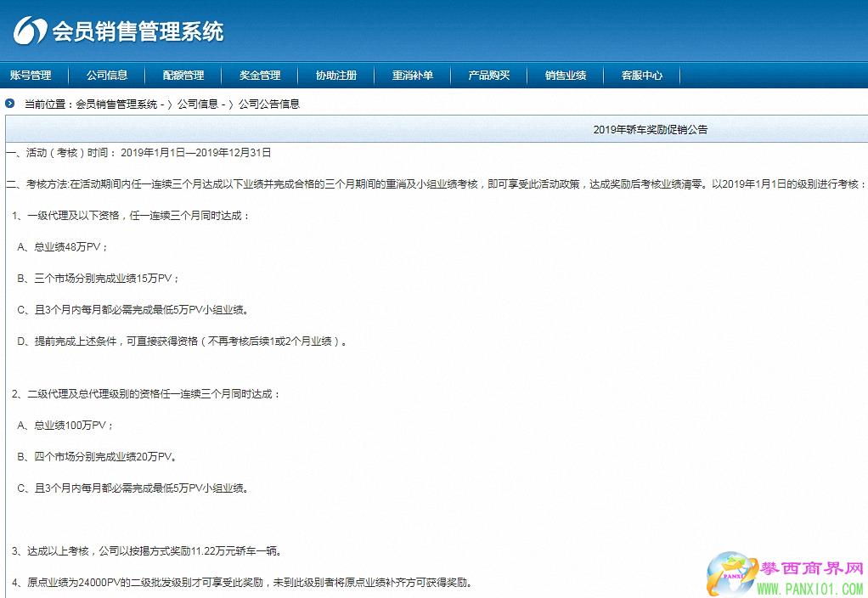Click the 2019年轿车奖励促销公告 title bar

point(650,130)
